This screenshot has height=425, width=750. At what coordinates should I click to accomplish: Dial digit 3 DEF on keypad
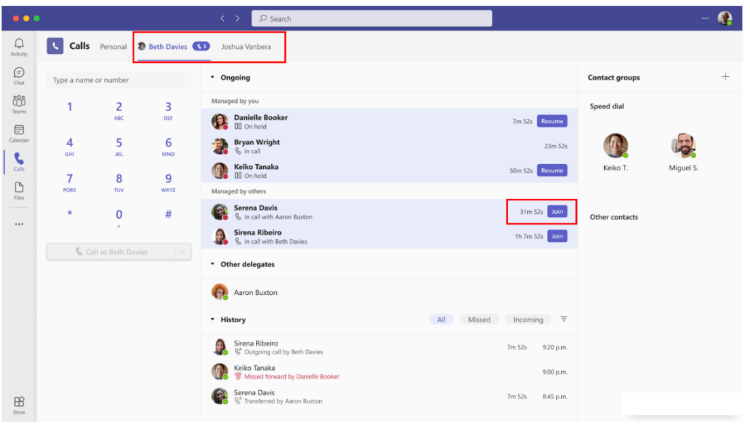168,110
